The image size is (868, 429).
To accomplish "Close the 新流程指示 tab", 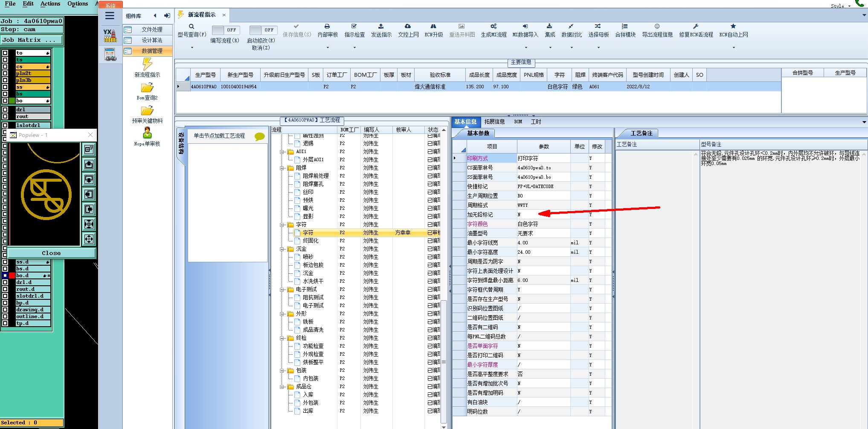I will tap(224, 15).
